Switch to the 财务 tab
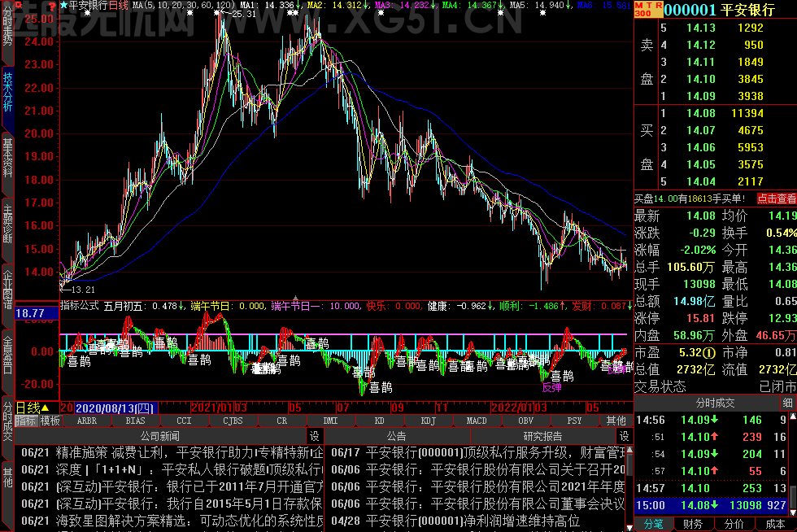Image resolution: width=797 pixels, height=532 pixels. pyautogui.click(x=693, y=524)
